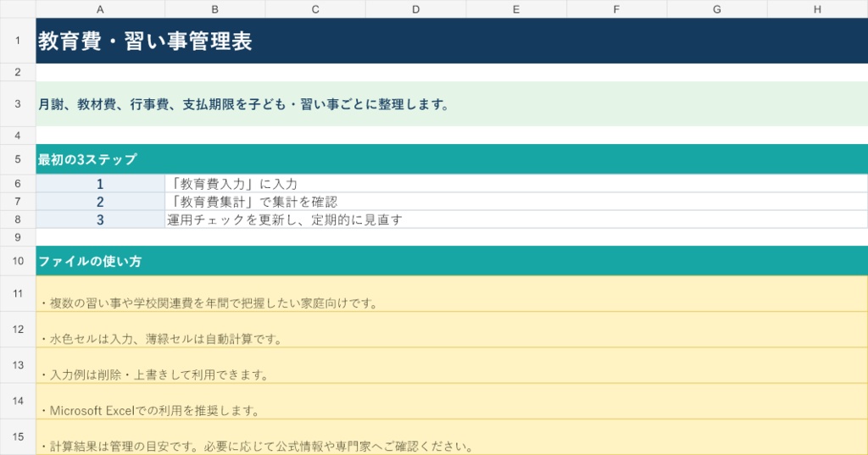Click step number 2 cell
868x455 pixels.
point(100,202)
